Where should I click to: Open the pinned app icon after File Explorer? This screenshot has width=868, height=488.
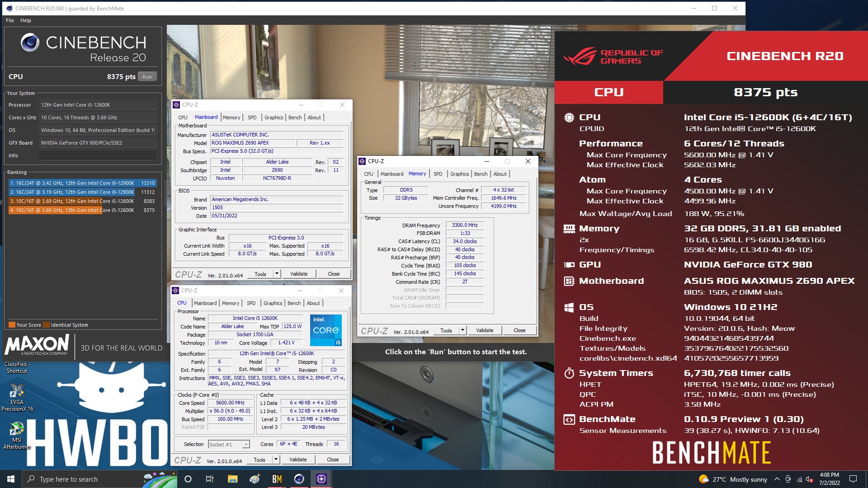pyautogui.click(x=255, y=479)
